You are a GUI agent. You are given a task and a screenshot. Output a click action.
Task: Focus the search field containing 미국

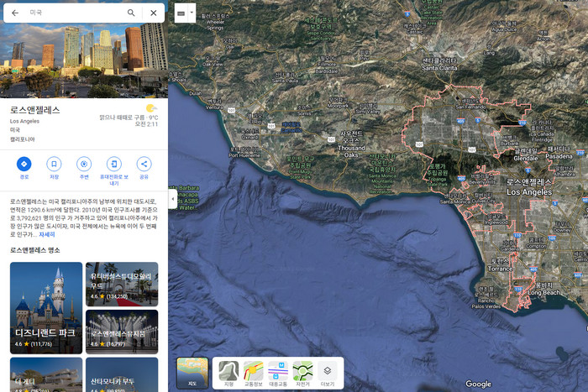pyautogui.click(x=75, y=13)
